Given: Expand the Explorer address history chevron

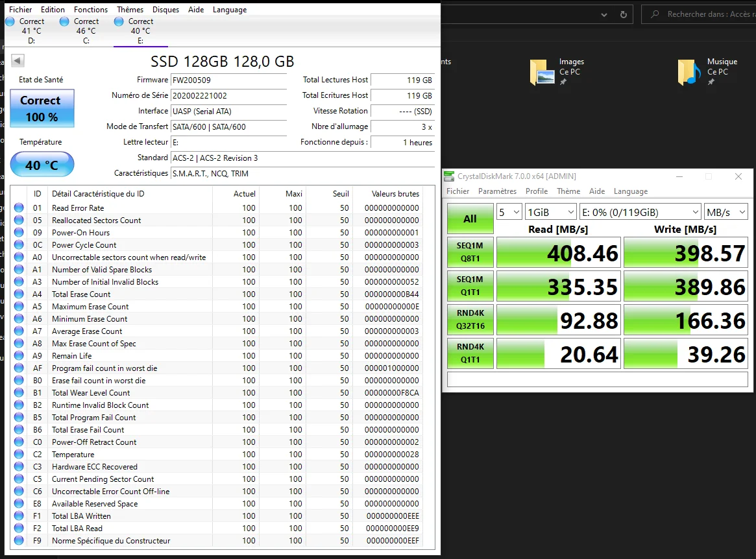Looking at the screenshot, I should (604, 15).
